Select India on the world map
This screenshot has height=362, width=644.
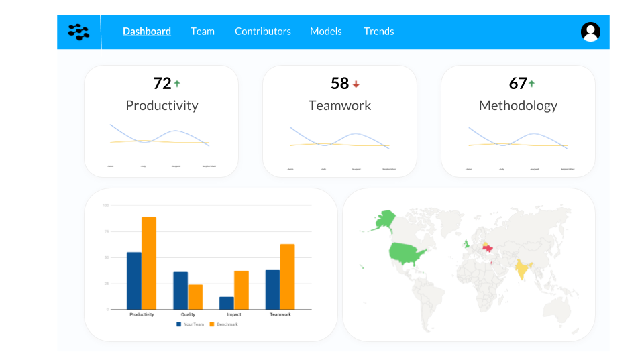[522, 268]
